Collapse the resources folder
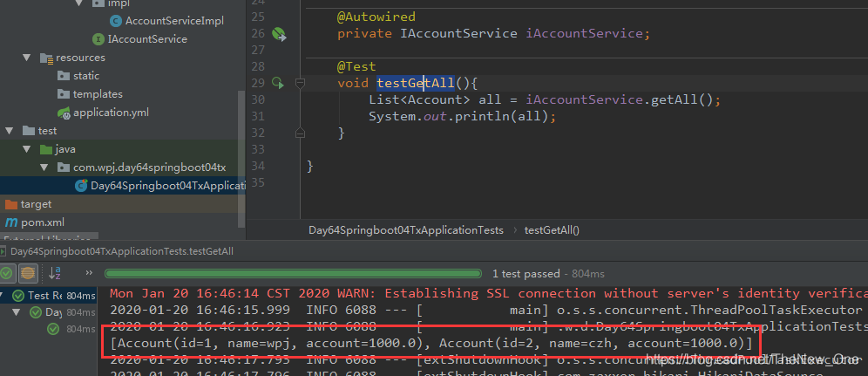Viewport: 868px width, 376px height. click(x=26, y=58)
